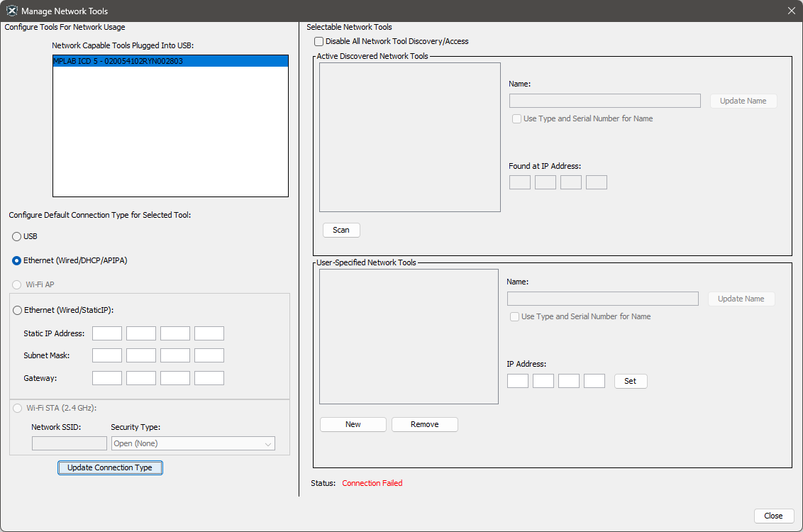The image size is (803, 532).
Task: Select the USB connection type
Action: click(17, 236)
